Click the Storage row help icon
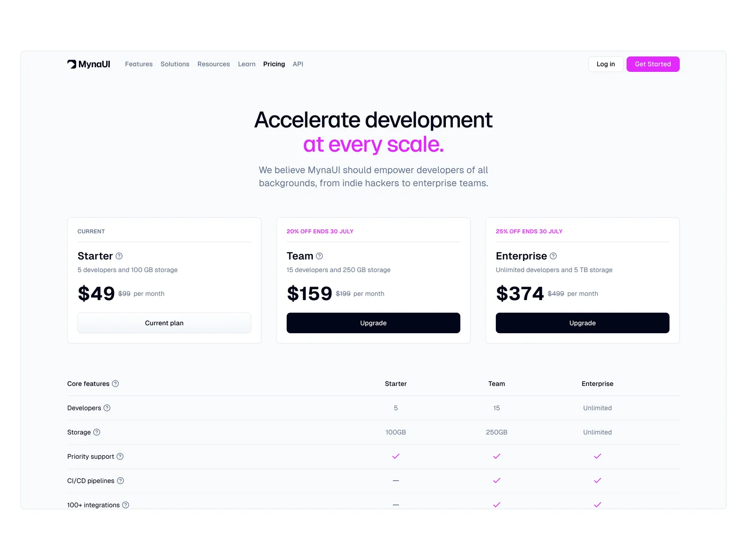Screen dimensions: 747x560 click(x=97, y=432)
